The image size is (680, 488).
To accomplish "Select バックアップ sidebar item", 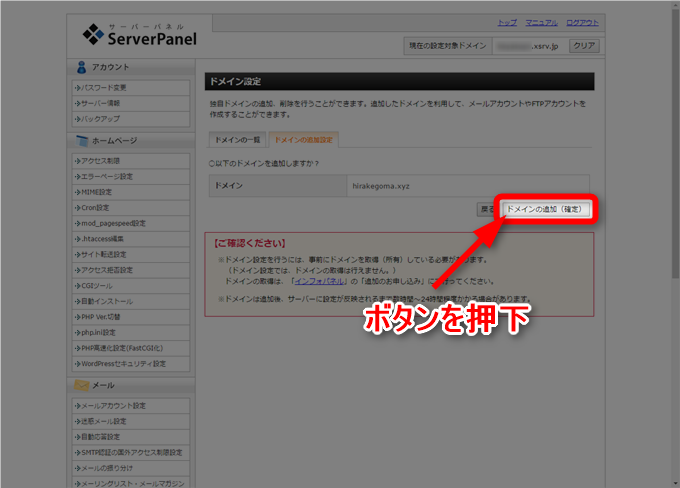I will (131, 119).
